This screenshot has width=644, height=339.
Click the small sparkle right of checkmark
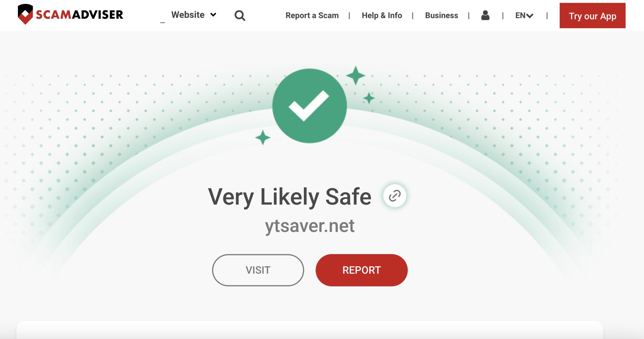tap(369, 98)
